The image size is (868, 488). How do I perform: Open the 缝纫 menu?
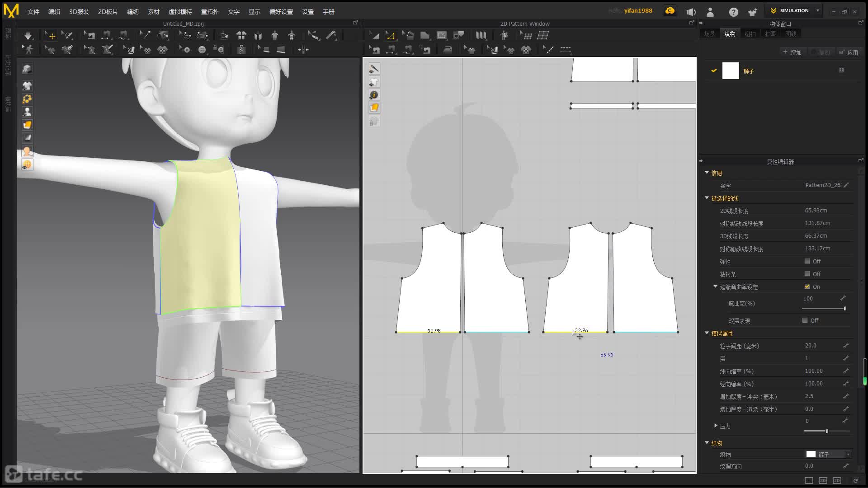point(132,12)
